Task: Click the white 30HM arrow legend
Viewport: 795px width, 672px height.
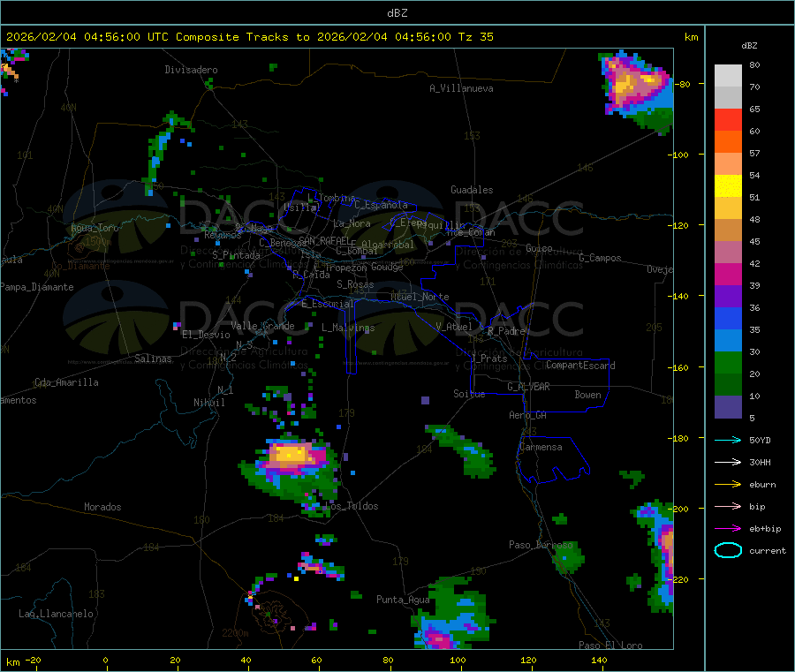Action: click(728, 462)
